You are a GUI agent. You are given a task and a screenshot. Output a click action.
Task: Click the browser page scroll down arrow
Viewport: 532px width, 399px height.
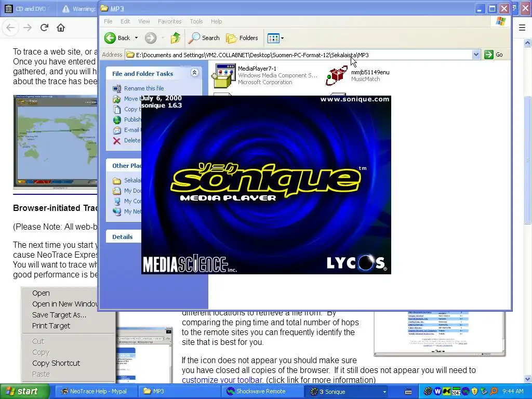coord(527,379)
